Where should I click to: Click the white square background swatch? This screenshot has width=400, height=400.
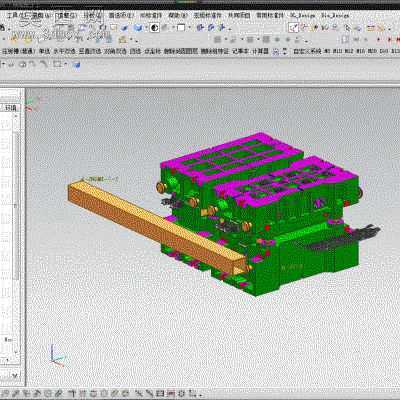tap(181, 28)
